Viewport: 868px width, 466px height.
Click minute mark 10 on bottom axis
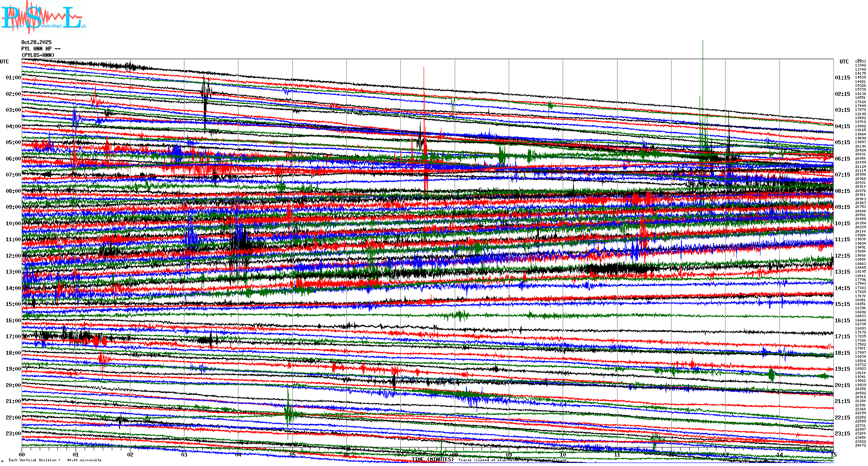(x=563, y=454)
